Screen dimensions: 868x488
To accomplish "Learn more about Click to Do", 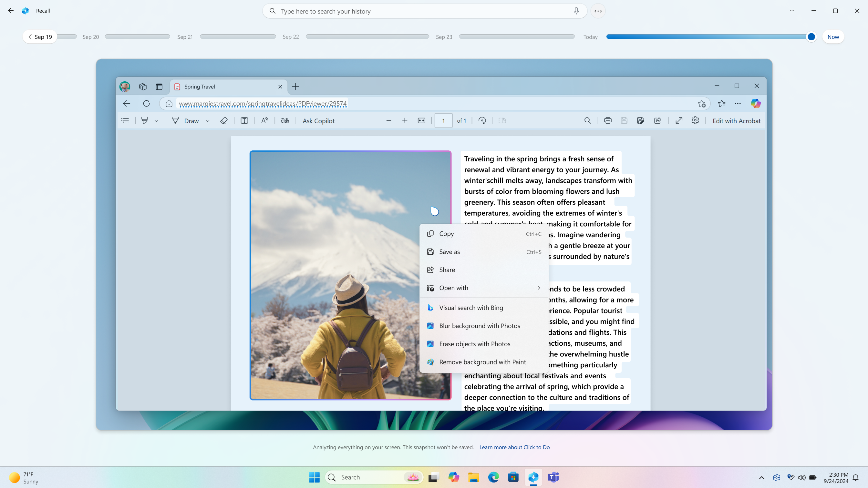I will (514, 447).
